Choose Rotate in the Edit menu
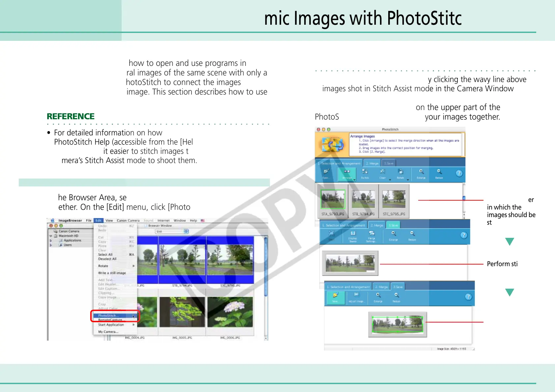Screen dimensions: 555x392 pyautogui.click(x=115, y=266)
